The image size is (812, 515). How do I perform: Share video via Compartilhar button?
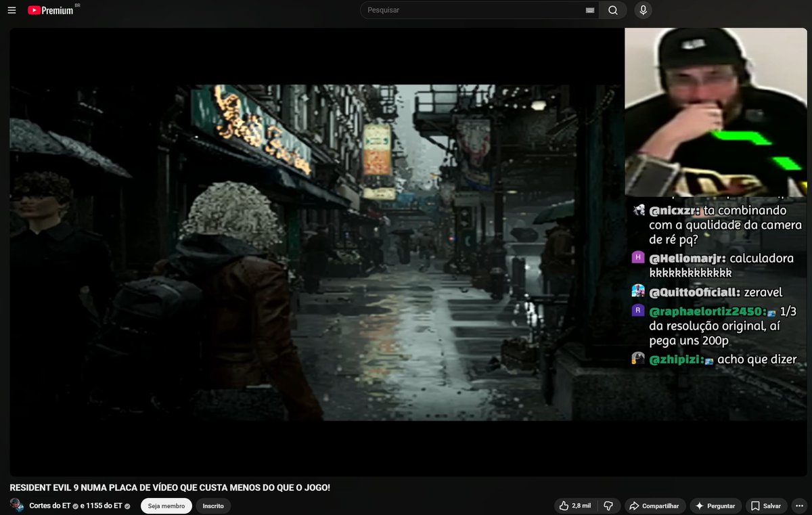[x=656, y=506]
